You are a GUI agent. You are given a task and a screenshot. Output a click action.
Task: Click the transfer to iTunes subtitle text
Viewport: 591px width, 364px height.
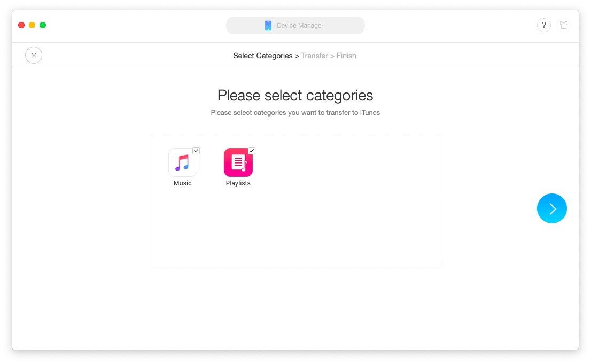295,112
